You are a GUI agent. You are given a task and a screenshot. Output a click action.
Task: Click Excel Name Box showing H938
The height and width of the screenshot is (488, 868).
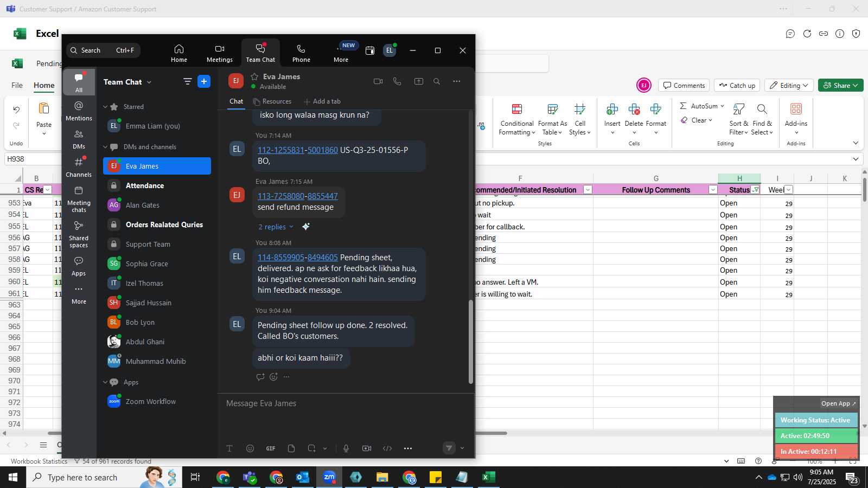tap(33, 159)
